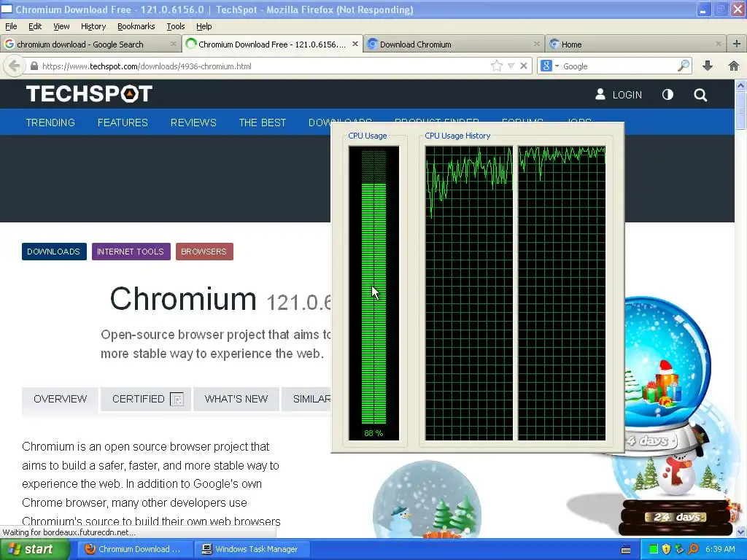
Task: Click the keyboard icon on taskbar
Action: pyautogui.click(x=626, y=550)
